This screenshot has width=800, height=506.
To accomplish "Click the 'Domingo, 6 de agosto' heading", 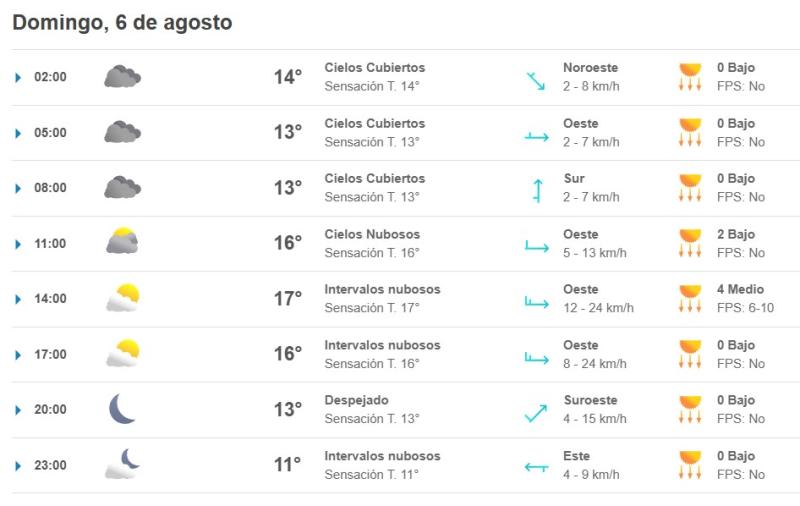I will [122, 22].
